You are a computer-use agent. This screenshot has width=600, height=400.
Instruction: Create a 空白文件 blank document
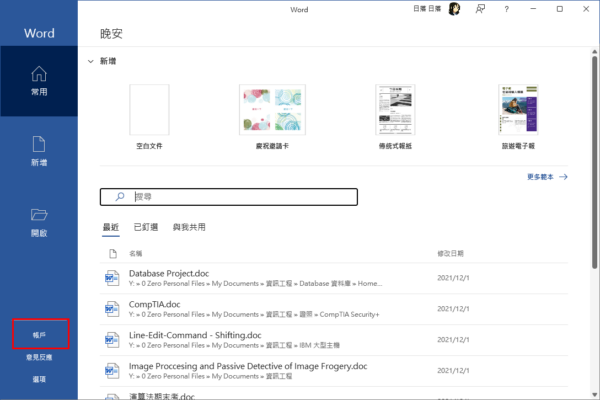pyautogui.click(x=149, y=110)
